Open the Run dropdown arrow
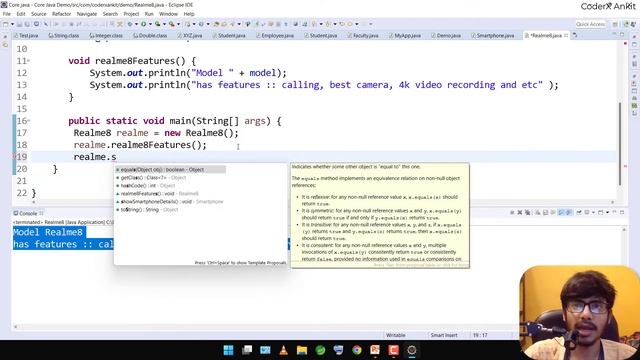 click(x=150, y=24)
